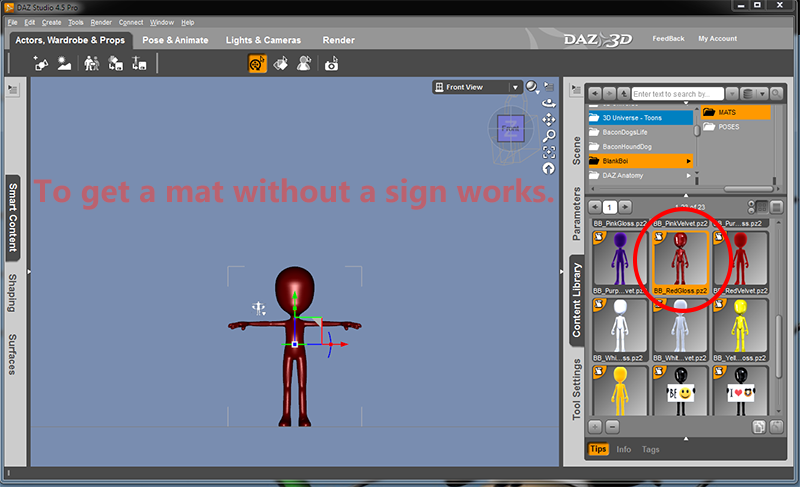
Task: Open the search history dropdown arrow
Action: click(732, 94)
